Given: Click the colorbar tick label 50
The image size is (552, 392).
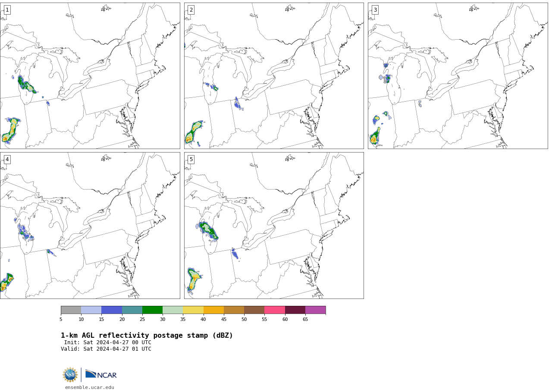Looking at the screenshot, I should [244, 319].
